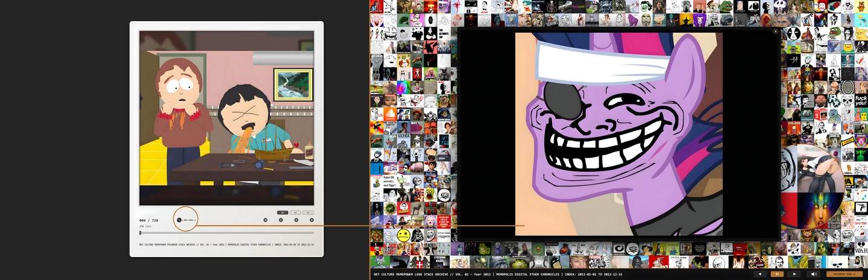Click the slider handle at track start
Image resolution: width=868 pixels, height=280 pixels.
pos(140,233)
